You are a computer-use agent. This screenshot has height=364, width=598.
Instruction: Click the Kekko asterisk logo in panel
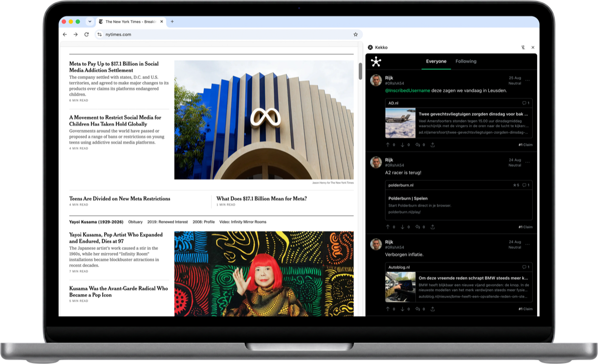[376, 61]
